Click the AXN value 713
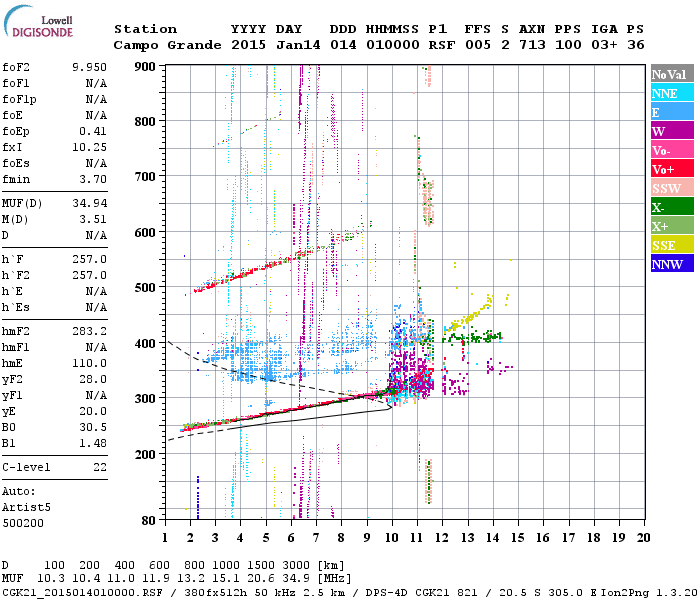Image resolution: width=700 pixels, height=600 pixels. point(532,45)
